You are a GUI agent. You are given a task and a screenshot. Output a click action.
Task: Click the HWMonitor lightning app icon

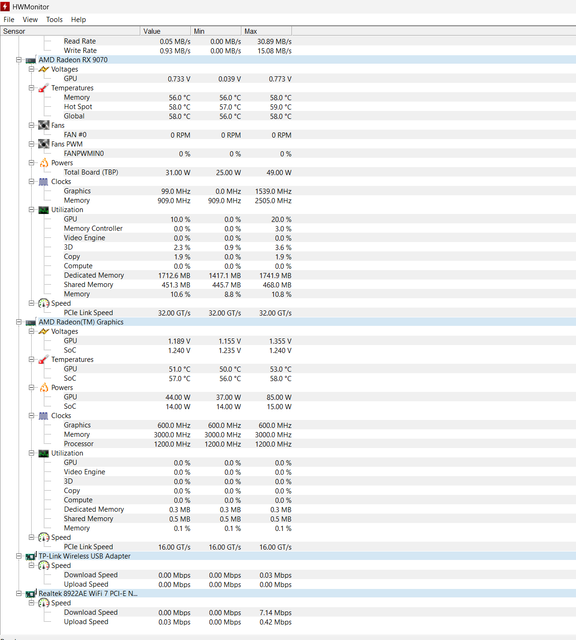[x=5, y=7]
